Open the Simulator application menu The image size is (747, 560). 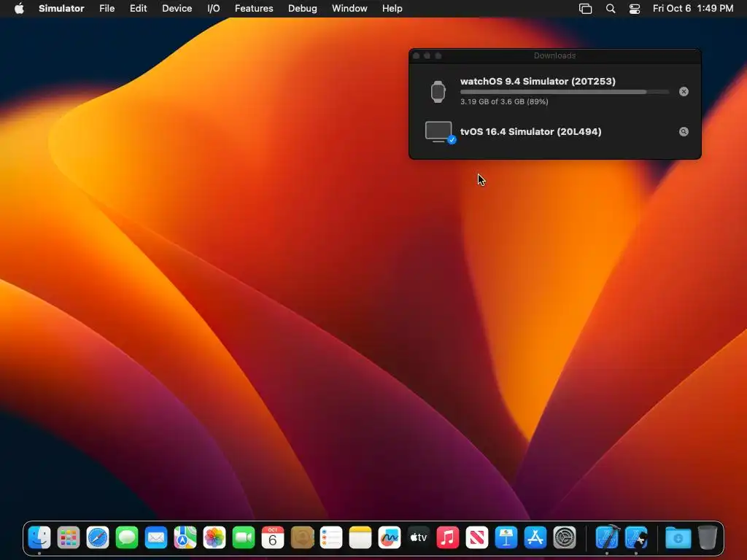click(61, 9)
